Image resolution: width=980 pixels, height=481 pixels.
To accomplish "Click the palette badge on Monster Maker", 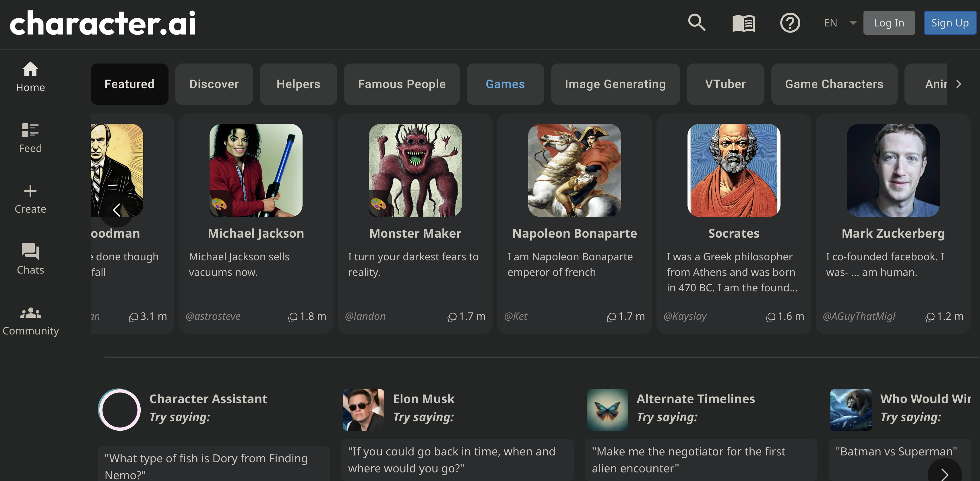I will click(379, 204).
